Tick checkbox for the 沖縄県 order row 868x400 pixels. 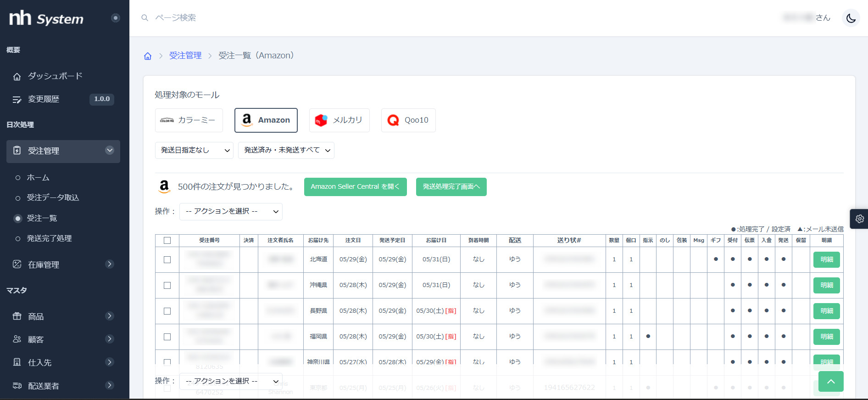pos(167,286)
